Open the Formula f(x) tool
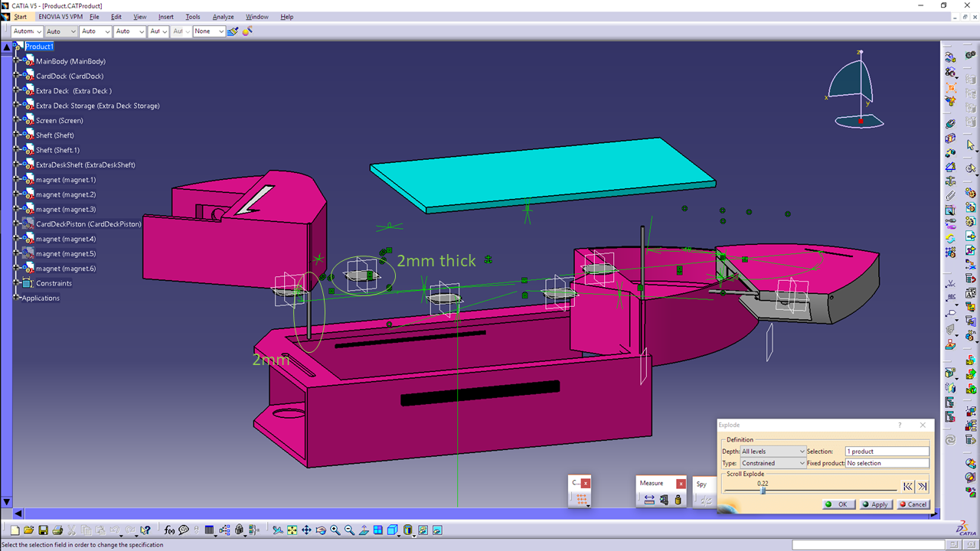 (x=168, y=530)
